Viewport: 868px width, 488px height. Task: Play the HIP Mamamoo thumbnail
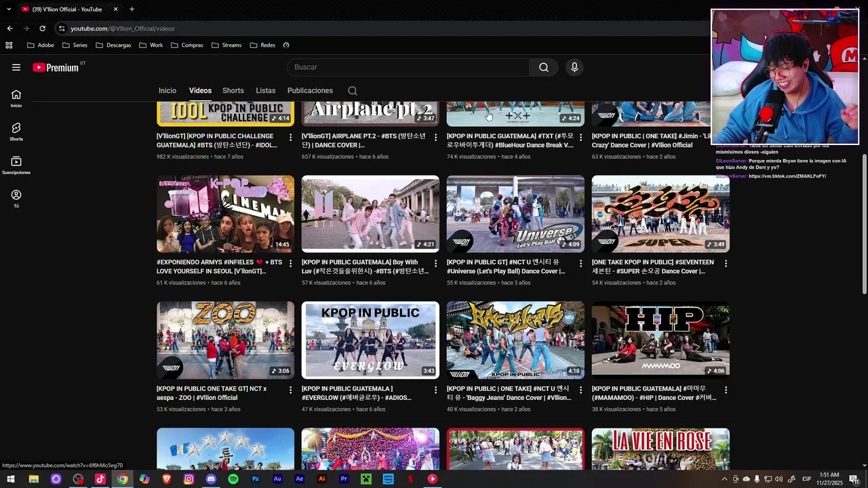[660, 340]
